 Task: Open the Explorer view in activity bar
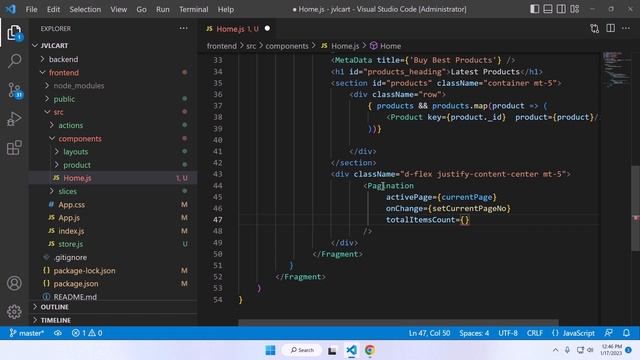[x=14, y=33]
